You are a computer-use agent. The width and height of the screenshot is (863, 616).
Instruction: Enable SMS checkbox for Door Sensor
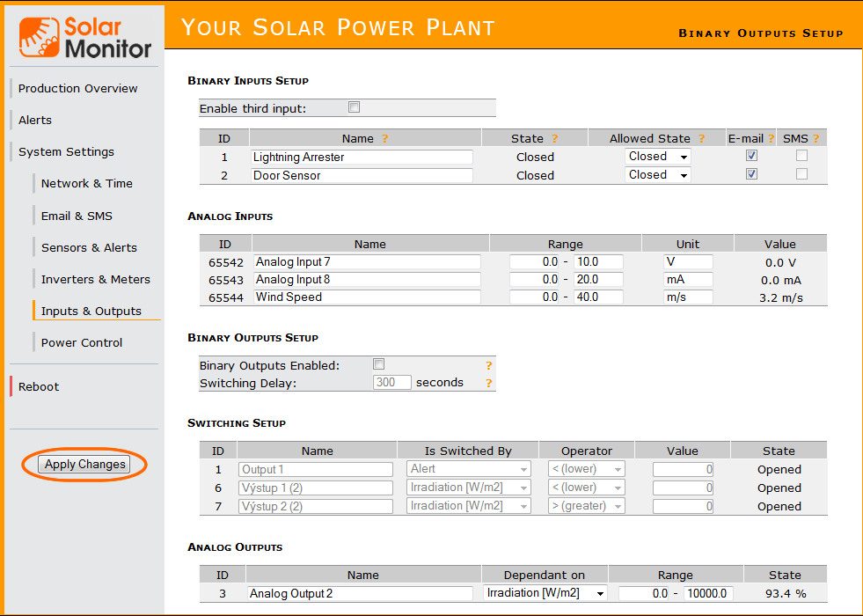click(x=801, y=174)
